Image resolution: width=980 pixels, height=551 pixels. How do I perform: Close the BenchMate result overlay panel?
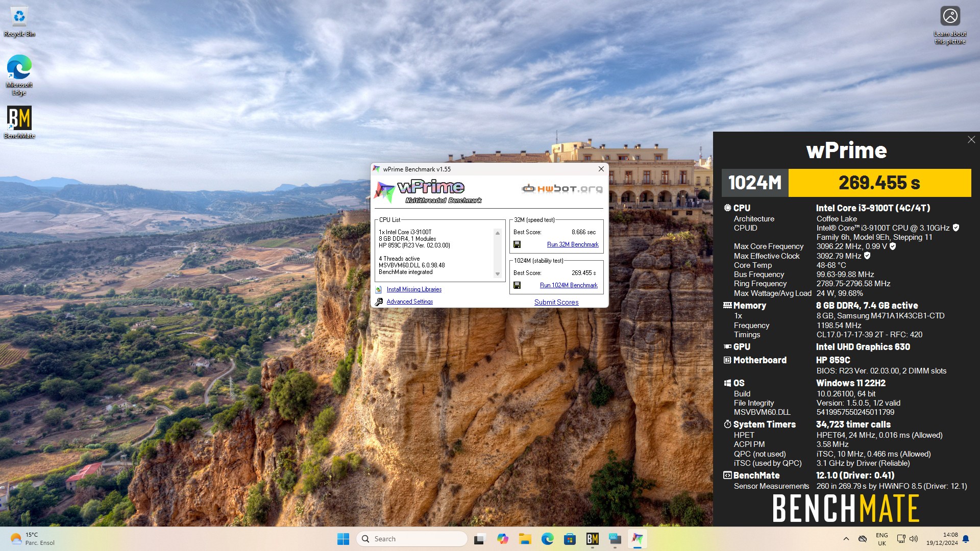pos(971,139)
